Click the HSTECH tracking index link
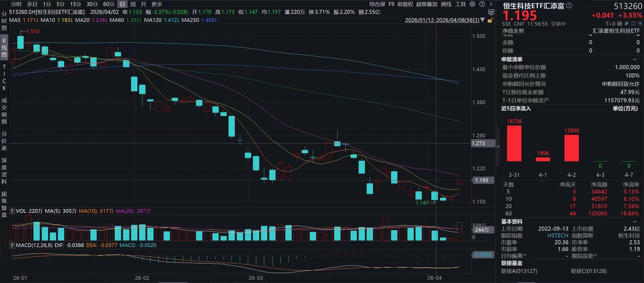The width and height of the screenshot is (644, 283). 558,235
